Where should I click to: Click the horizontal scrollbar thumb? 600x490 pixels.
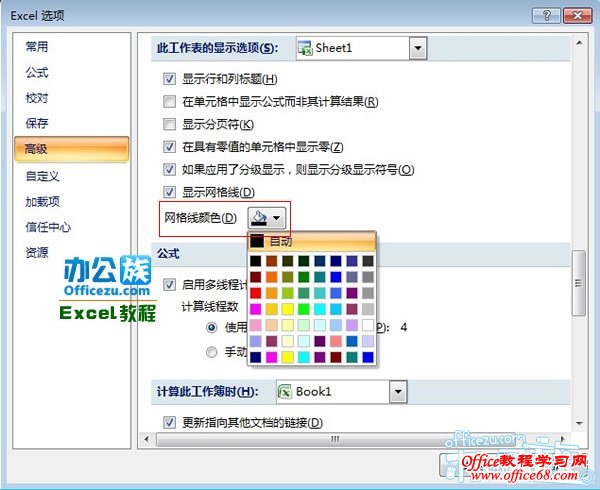(335, 439)
